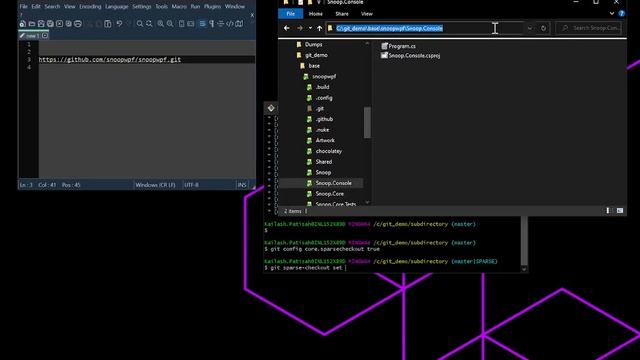The height and width of the screenshot is (360, 640).
Task: Open Explorer help question mark icon
Action: coord(622,13)
